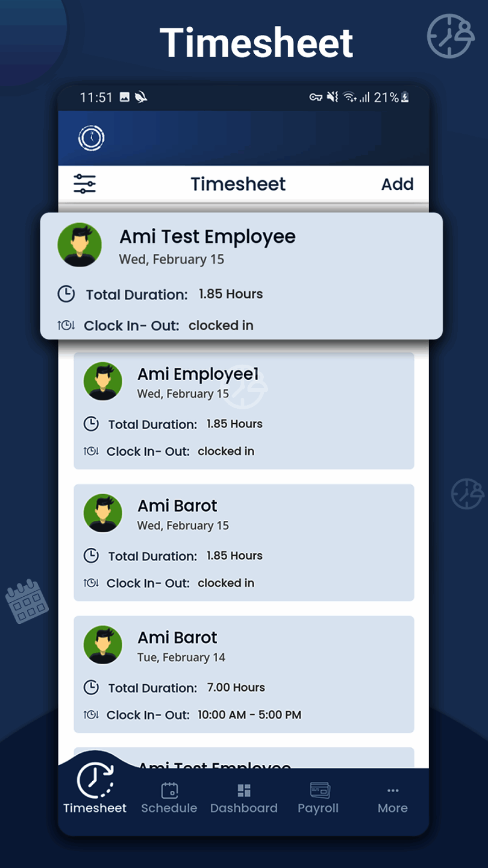Tap Ami Employee1's profile avatar
The width and height of the screenshot is (488, 868).
click(x=103, y=381)
